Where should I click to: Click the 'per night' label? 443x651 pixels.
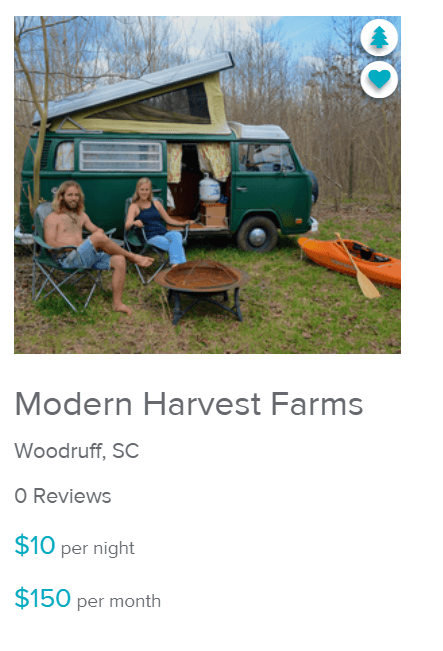[98, 548]
